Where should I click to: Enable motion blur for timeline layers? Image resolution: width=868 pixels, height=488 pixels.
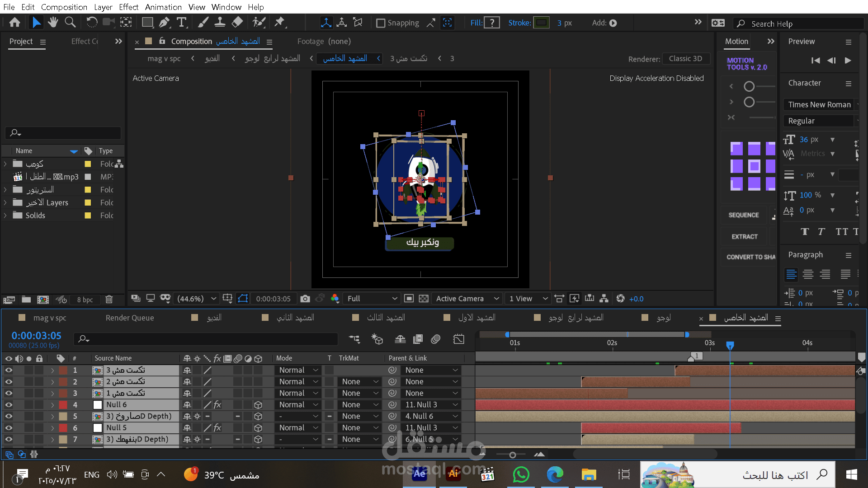(x=436, y=339)
